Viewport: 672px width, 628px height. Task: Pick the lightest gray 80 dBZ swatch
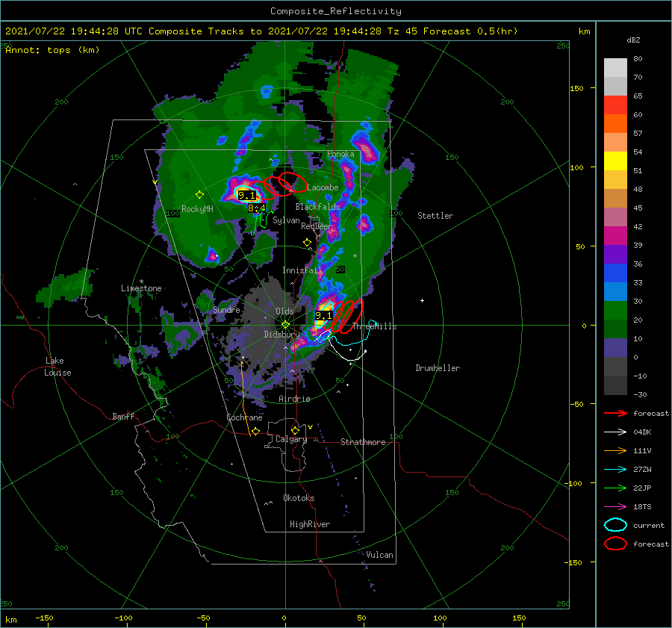[x=615, y=68]
